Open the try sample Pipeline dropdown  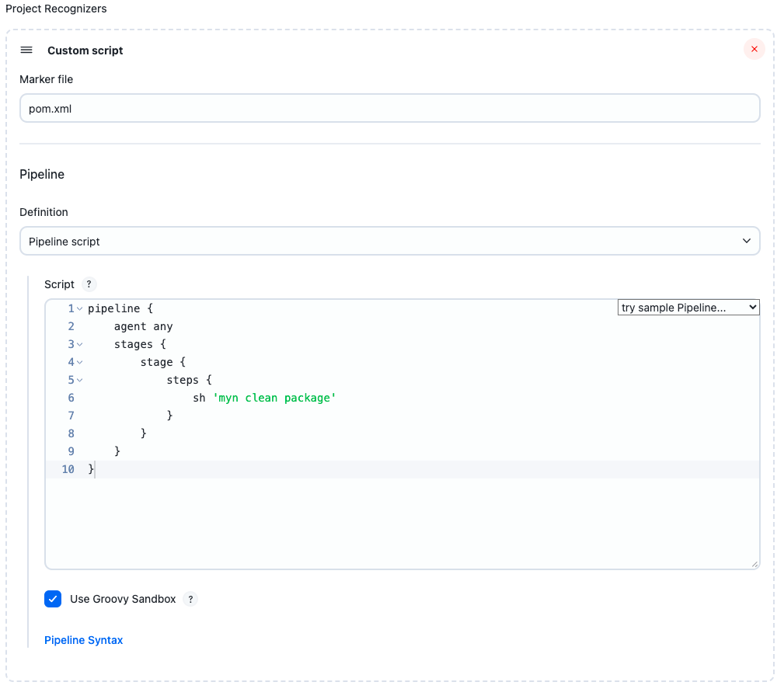tap(688, 307)
